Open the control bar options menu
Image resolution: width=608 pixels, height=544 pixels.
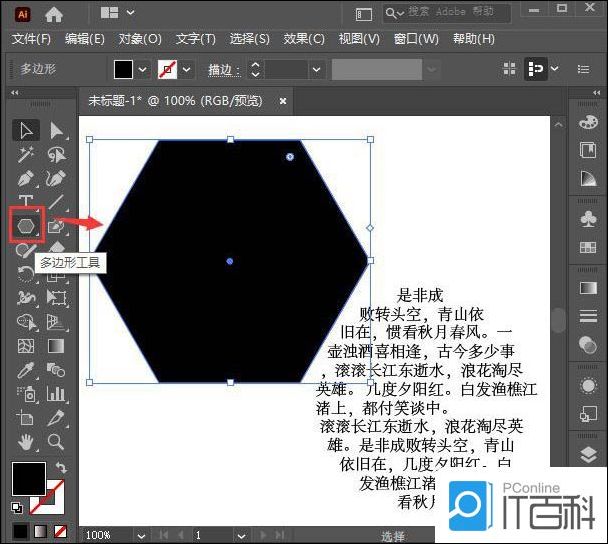click(584, 69)
